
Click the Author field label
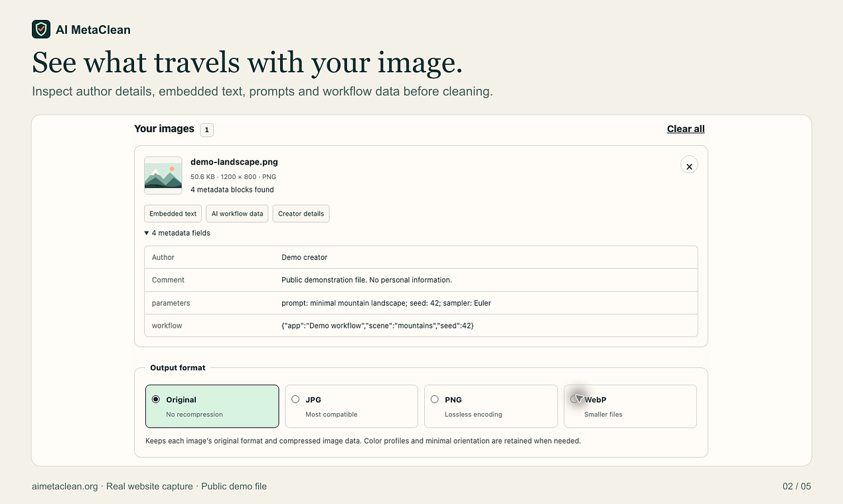point(163,257)
